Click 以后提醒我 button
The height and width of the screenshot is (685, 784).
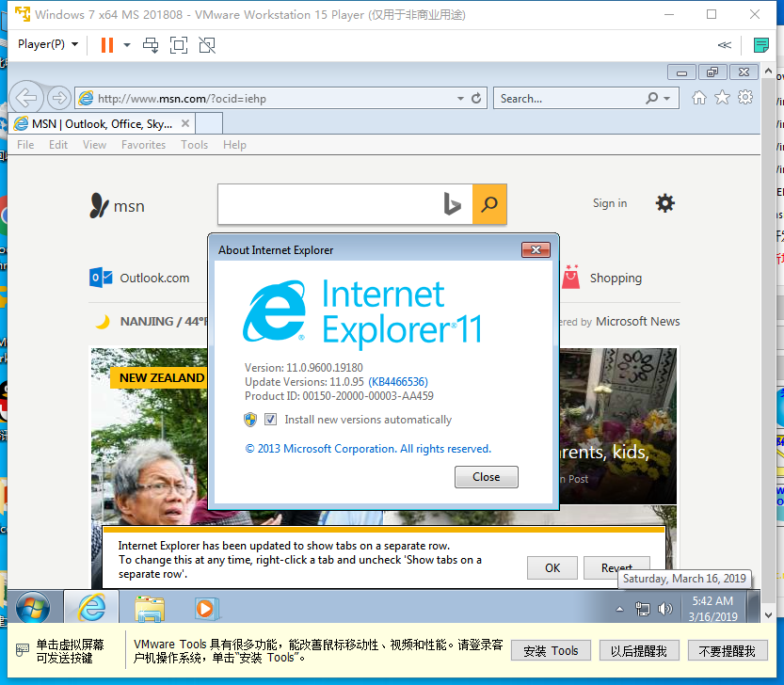tap(638, 650)
